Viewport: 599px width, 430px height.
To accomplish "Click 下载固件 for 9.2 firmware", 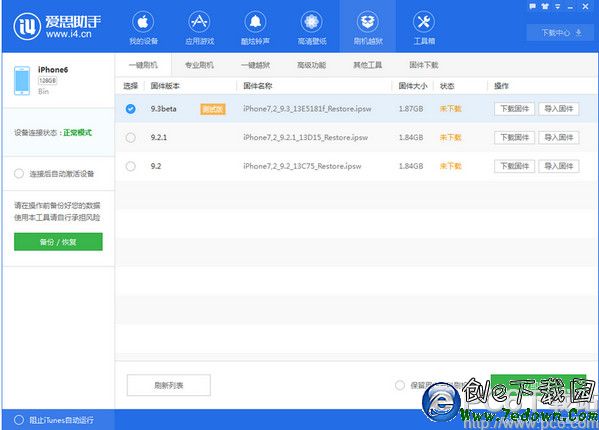I will 514,166.
